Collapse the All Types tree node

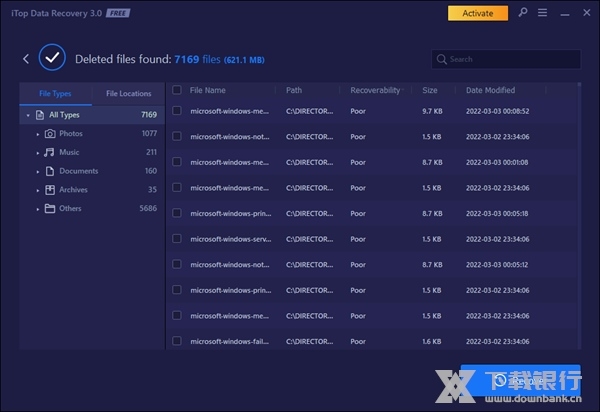click(x=28, y=115)
